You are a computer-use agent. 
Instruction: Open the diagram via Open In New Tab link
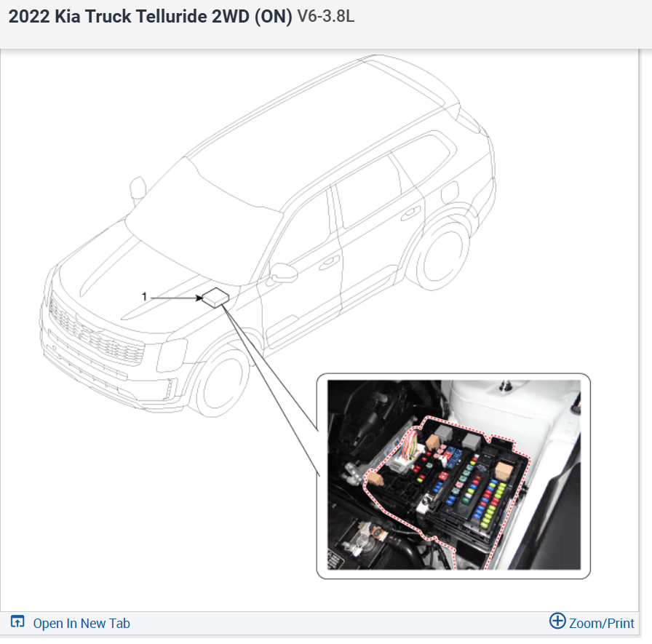[81, 623]
